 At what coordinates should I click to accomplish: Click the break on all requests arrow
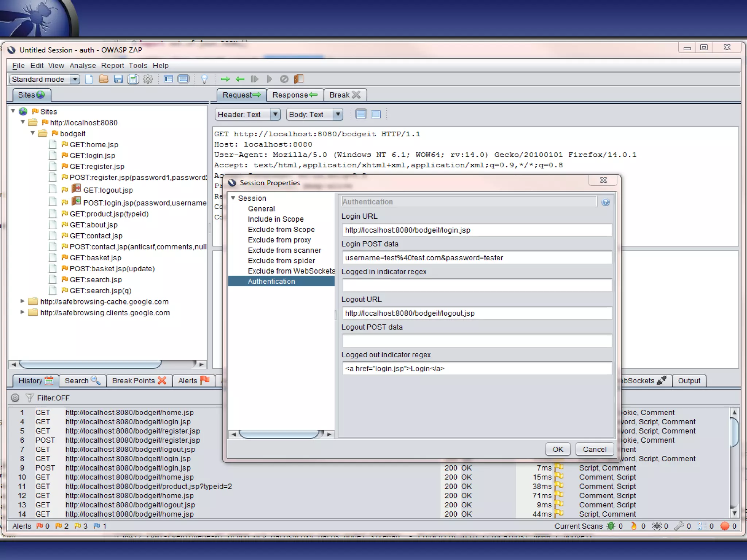(x=225, y=79)
